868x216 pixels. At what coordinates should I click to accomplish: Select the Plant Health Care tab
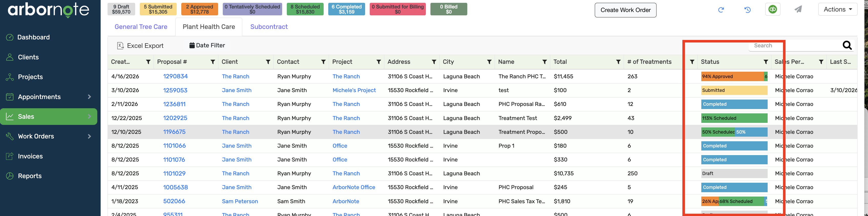209,27
